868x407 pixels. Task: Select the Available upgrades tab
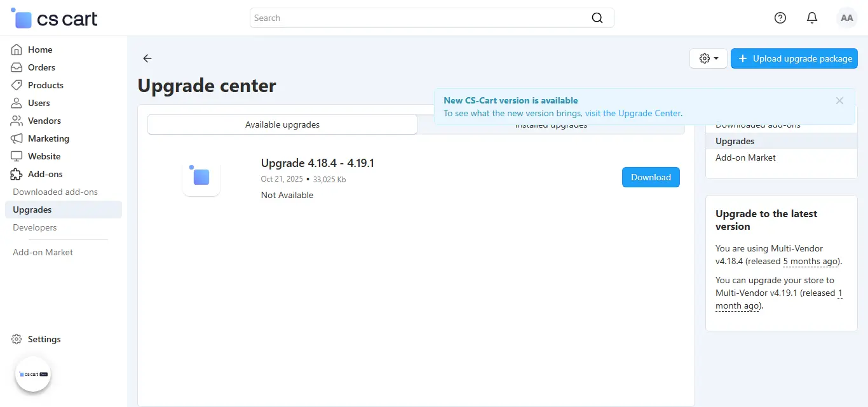pyautogui.click(x=282, y=124)
